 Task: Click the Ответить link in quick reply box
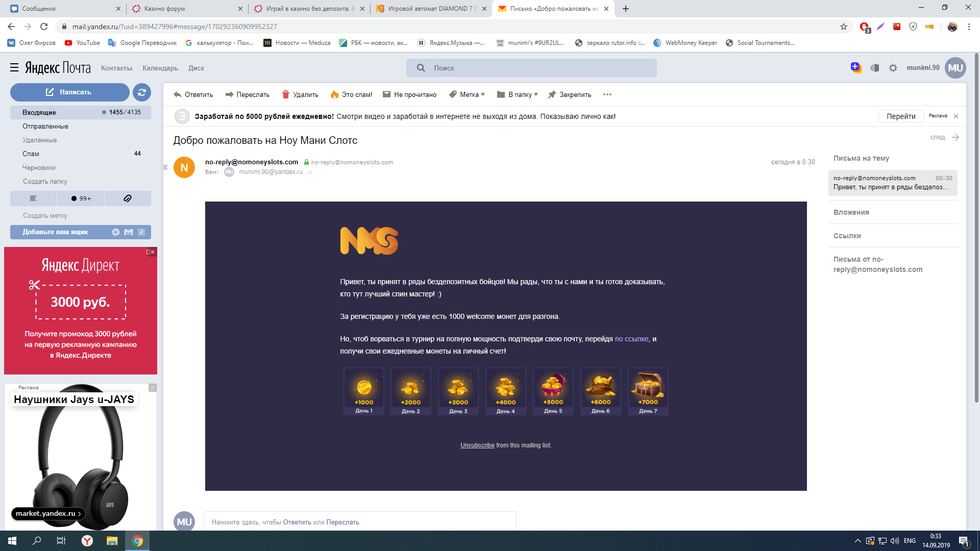tap(297, 522)
